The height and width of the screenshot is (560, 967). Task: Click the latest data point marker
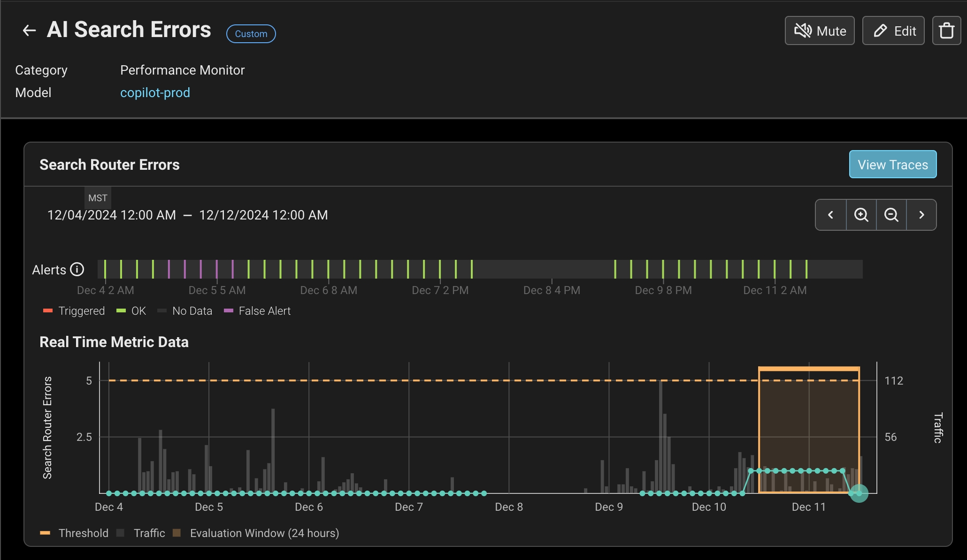tap(859, 493)
